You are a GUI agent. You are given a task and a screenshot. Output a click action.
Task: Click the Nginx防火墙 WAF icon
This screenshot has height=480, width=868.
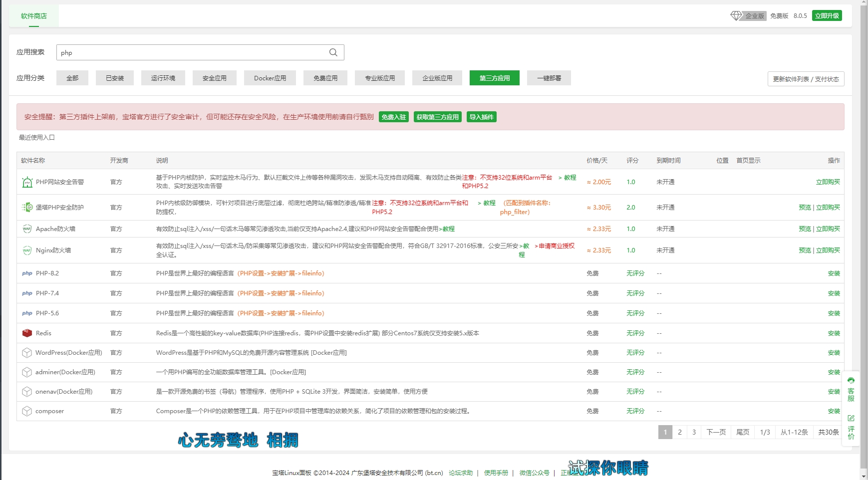coord(27,250)
